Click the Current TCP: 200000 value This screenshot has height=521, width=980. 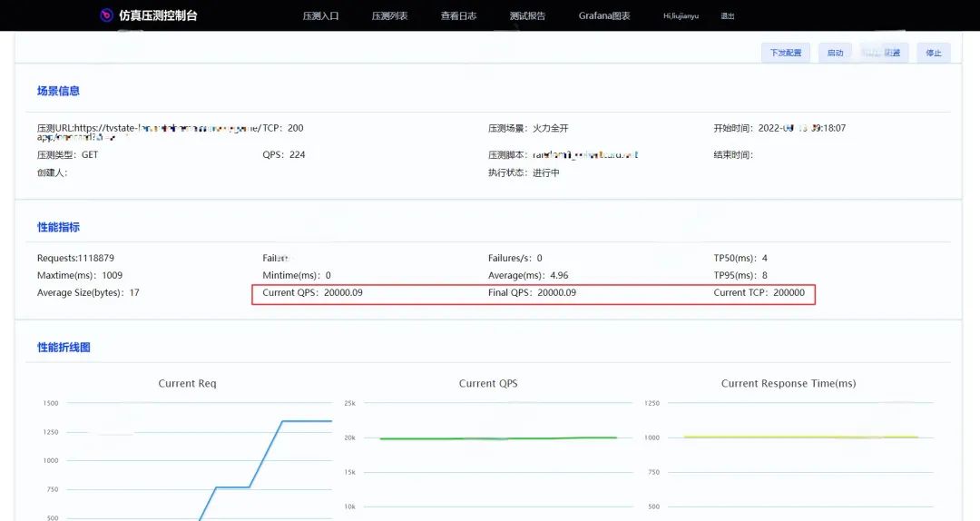pos(759,292)
